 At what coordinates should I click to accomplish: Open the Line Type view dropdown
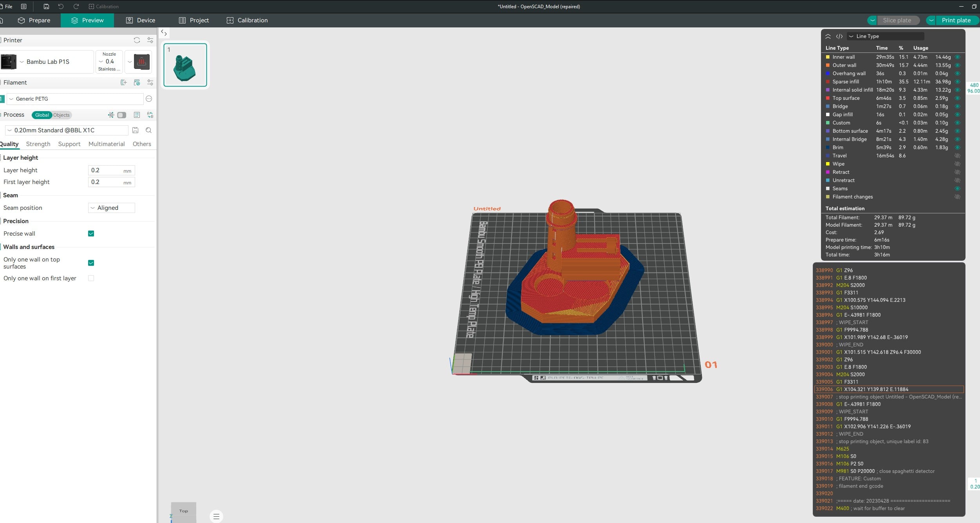coord(886,36)
